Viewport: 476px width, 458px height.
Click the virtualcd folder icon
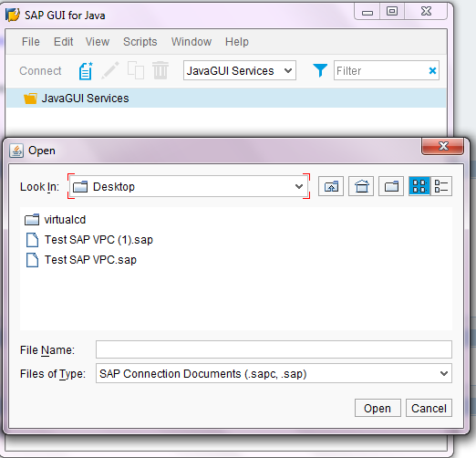coord(32,220)
